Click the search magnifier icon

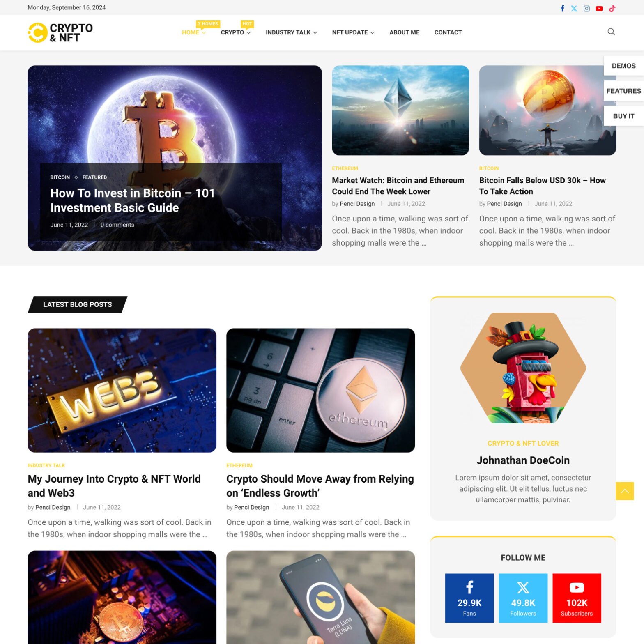(x=611, y=32)
